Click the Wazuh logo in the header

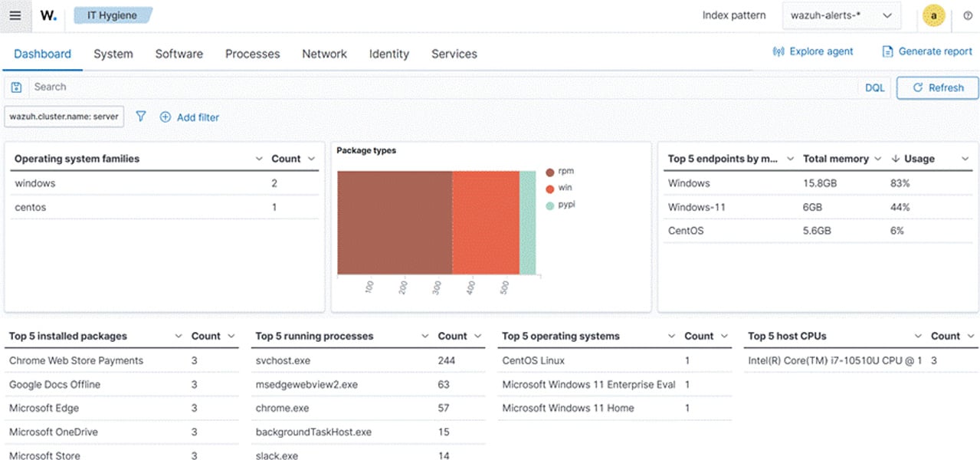pyautogui.click(x=48, y=15)
